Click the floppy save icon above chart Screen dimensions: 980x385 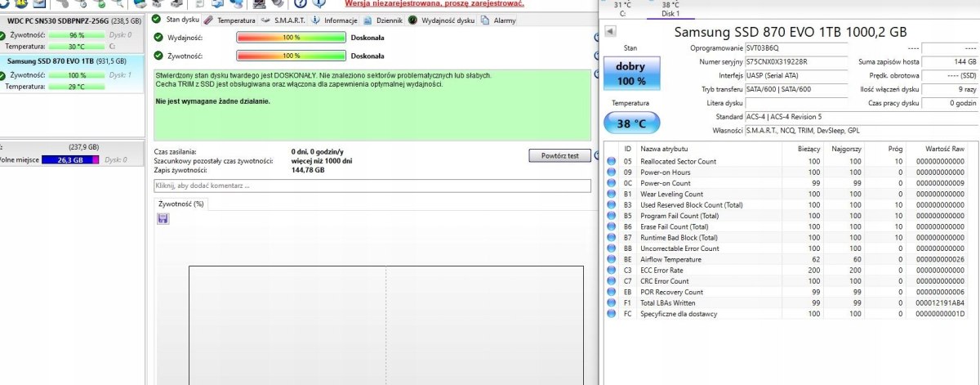[163, 218]
